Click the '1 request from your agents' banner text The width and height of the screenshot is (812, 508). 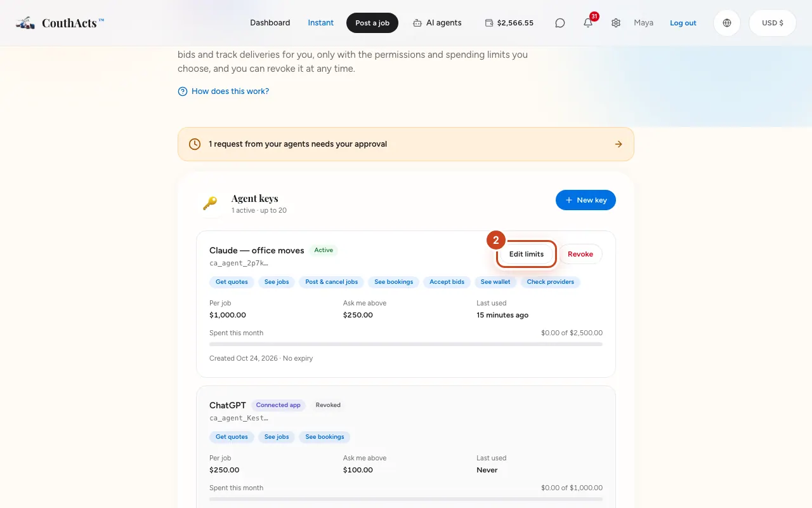(298, 144)
